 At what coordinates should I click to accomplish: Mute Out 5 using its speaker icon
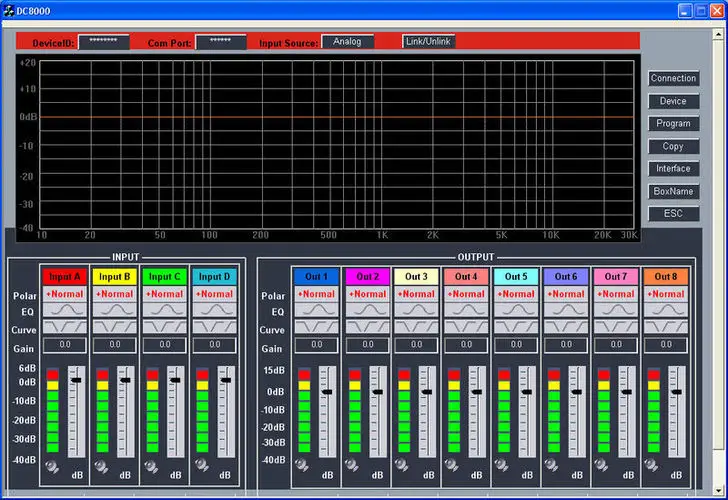coord(502,466)
